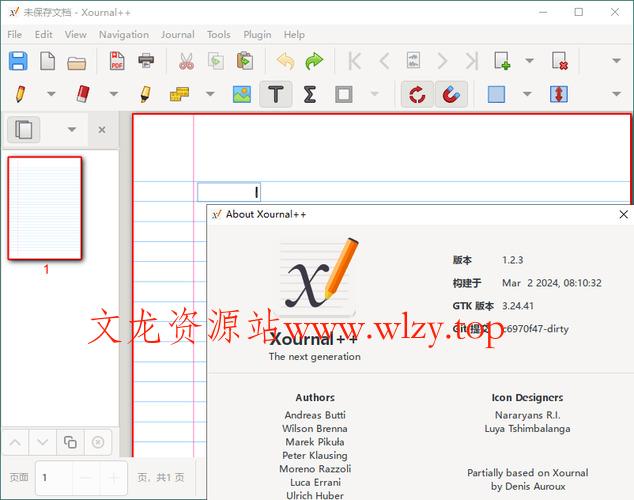The width and height of the screenshot is (634, 500).
Task: Delete page via sidebar button
Action: (x=98, y=442)
